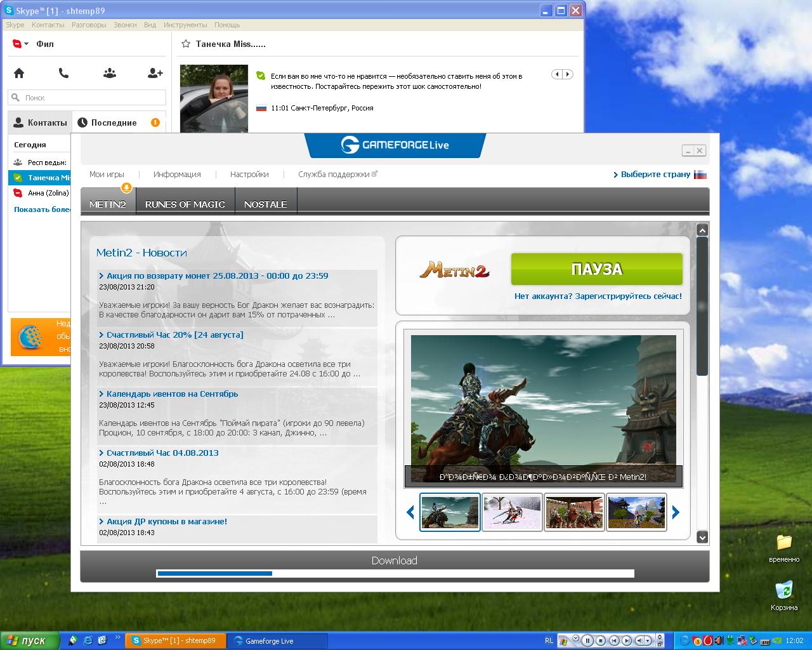Select the third gallery thumbnail with group
The image size is (812, 650).
click(x=574, y=512)
